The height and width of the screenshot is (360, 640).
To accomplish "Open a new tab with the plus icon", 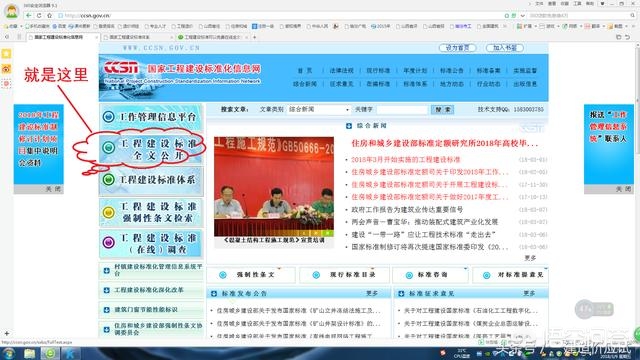I will pos(255,37).
